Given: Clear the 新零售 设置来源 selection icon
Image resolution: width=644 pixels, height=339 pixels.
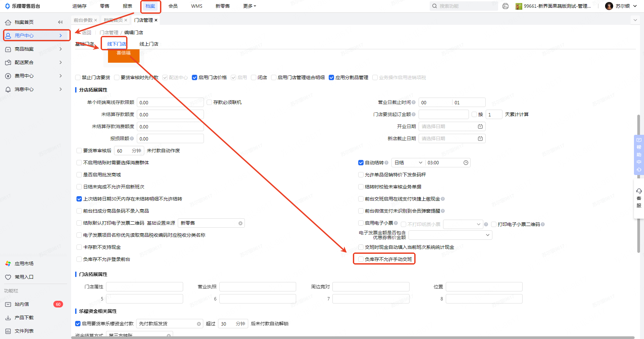Looking at the screenshot, I should click(240, 223).
